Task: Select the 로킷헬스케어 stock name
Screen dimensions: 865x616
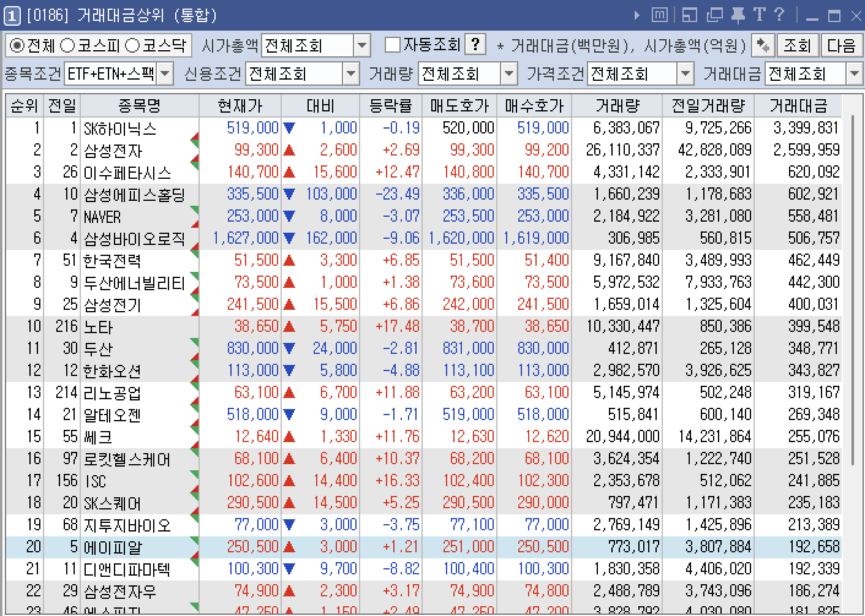Action: [x=127, y=459]
